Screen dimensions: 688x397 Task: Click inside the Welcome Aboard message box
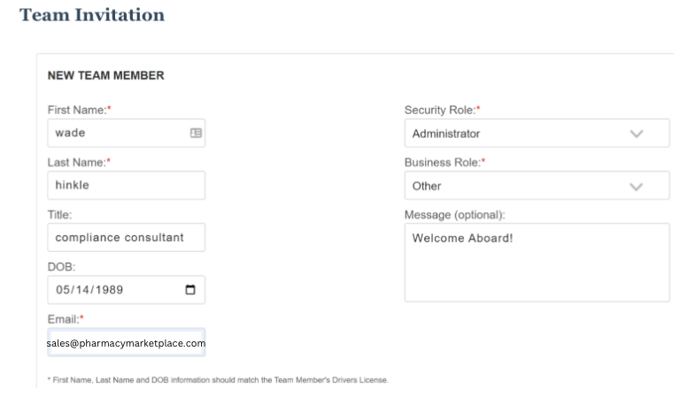click(x=537, y=262)
